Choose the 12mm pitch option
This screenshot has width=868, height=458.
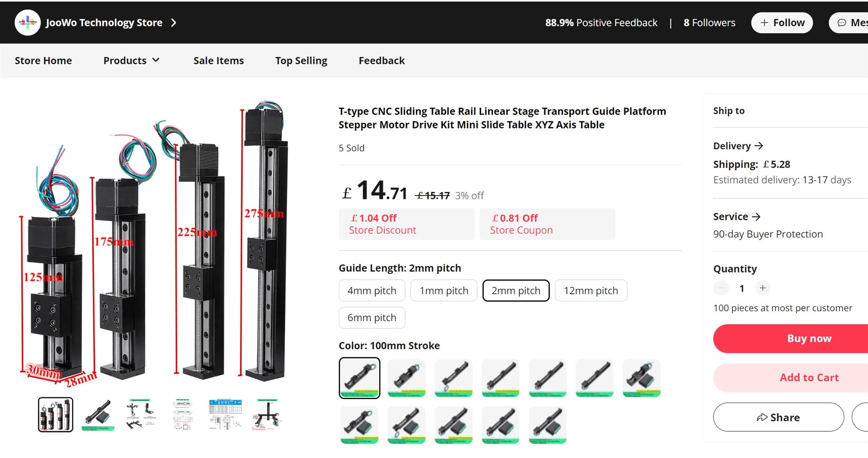point(591,291)
